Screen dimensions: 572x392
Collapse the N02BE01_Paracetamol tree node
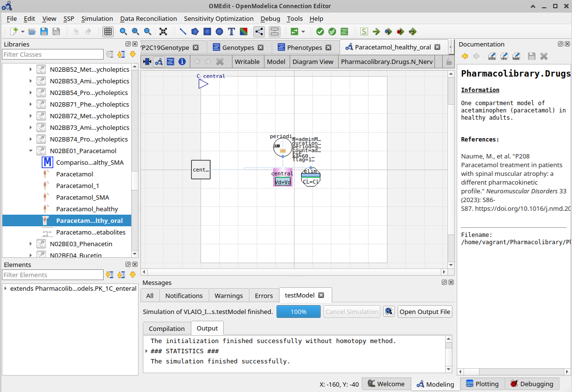(x=31, y=151)
